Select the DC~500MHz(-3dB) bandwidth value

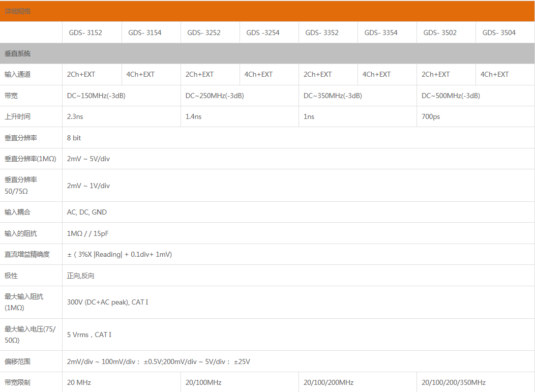point(451,96)
